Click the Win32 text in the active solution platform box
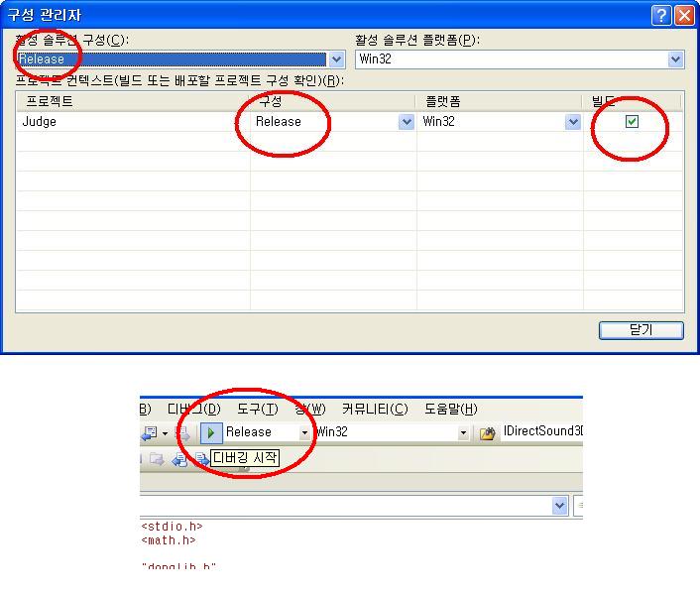 375,59
